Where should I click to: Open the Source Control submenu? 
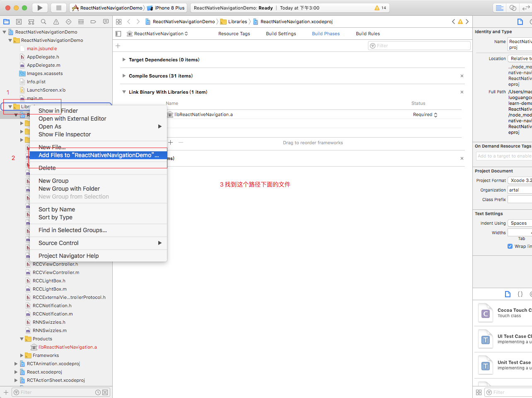[x=98, y=243]
